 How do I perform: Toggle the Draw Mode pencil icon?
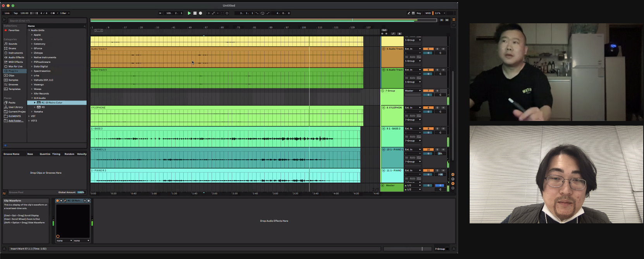tap(408, 13)
